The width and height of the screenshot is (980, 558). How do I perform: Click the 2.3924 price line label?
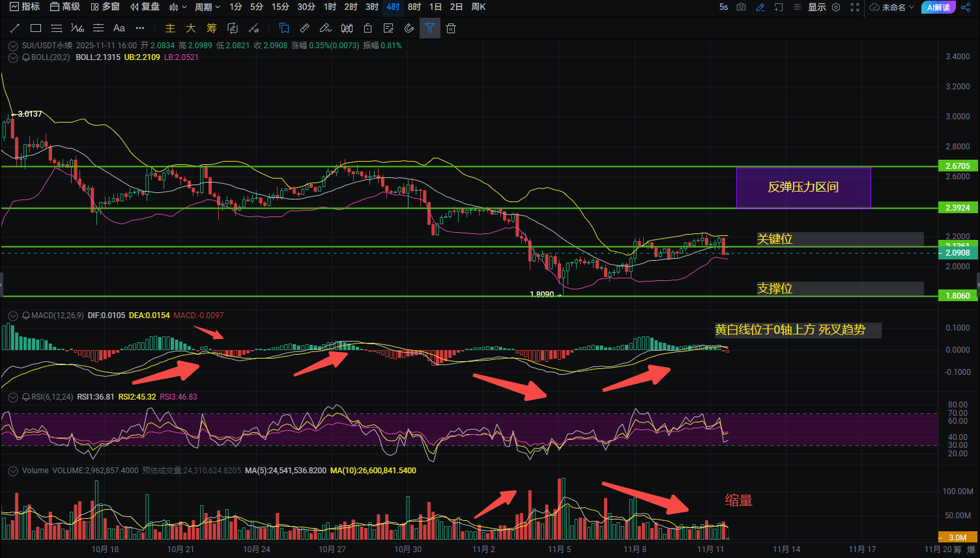pos(958,208)
